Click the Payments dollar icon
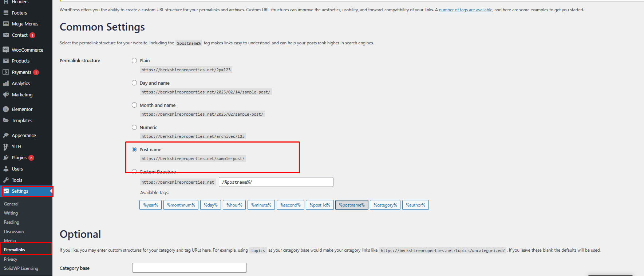644x276 pixels. pyautogui.click(x=6, y=72)
